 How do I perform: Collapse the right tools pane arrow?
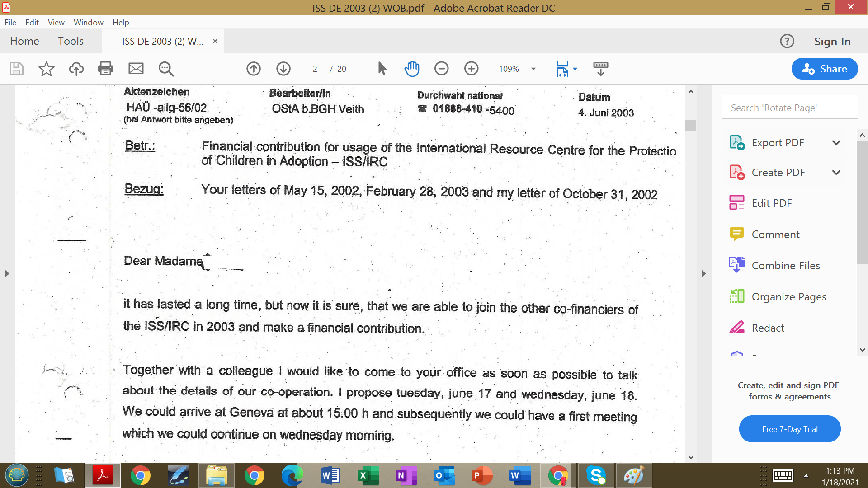click(703, 273)
